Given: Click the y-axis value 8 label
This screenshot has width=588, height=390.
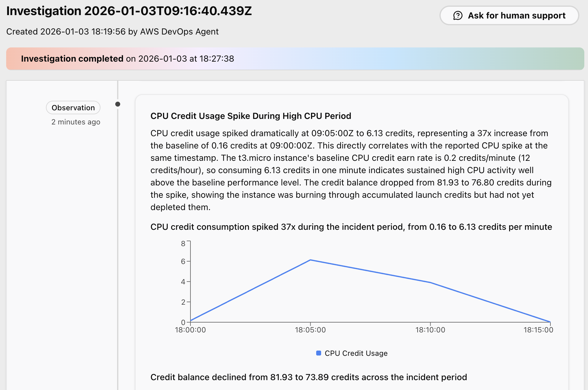Looking at the screenshot, I should 183,244.
